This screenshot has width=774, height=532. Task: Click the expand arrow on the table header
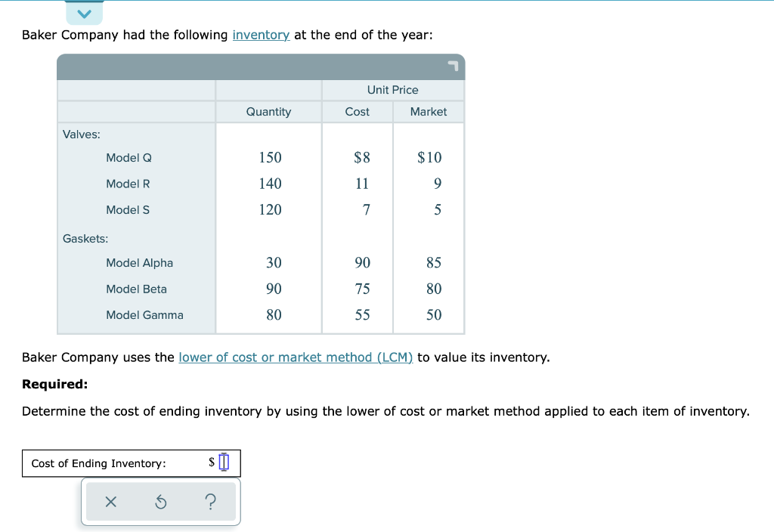click(453, 67)
